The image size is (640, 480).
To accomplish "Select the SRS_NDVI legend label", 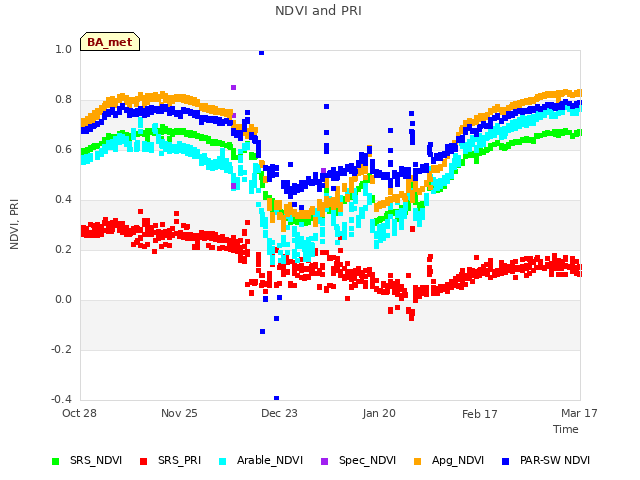I will 96,460.
